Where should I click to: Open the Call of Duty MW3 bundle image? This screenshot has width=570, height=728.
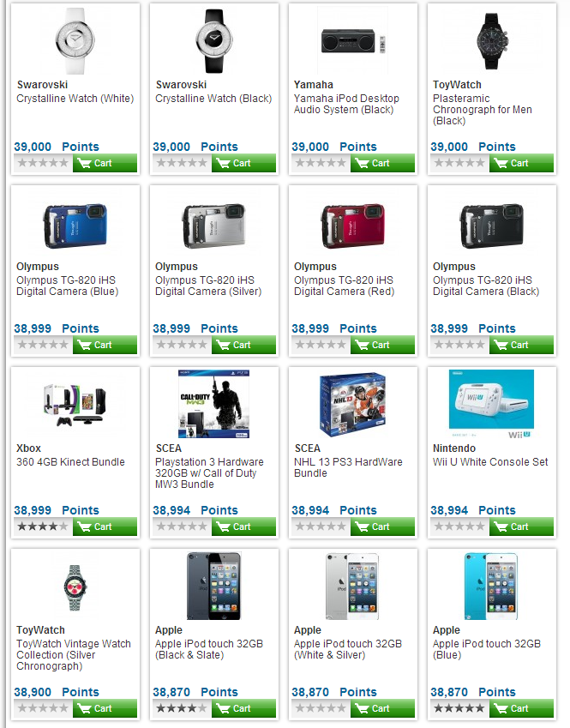214,404
